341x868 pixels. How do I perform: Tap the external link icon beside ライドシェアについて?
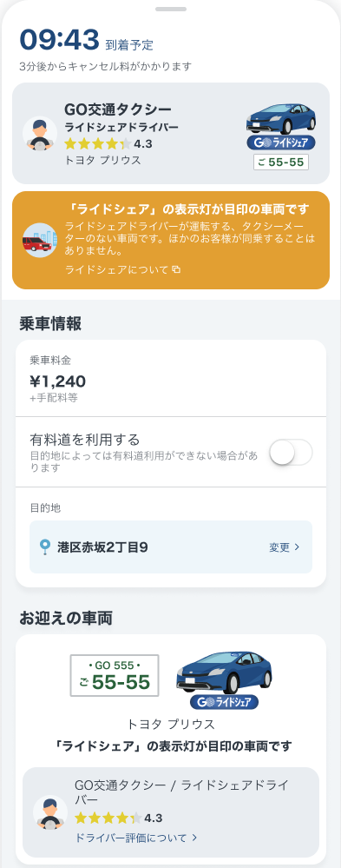click(176, 269)
